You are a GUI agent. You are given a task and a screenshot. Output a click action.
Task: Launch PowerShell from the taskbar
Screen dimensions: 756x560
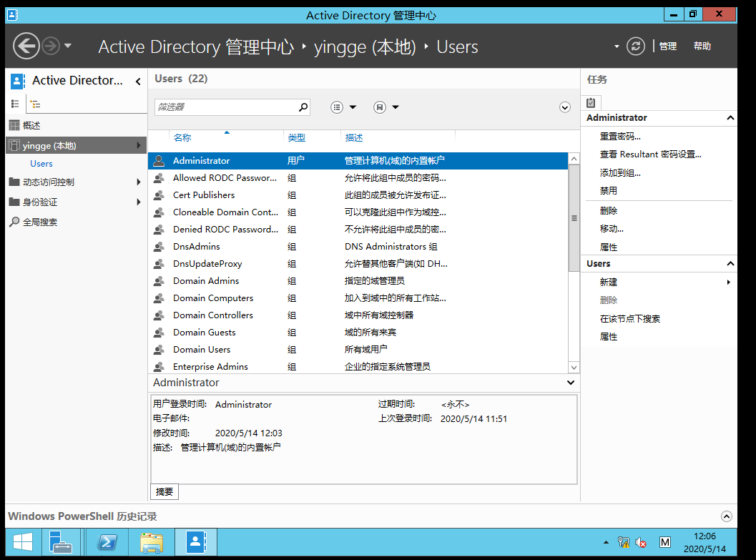(107, 542)
